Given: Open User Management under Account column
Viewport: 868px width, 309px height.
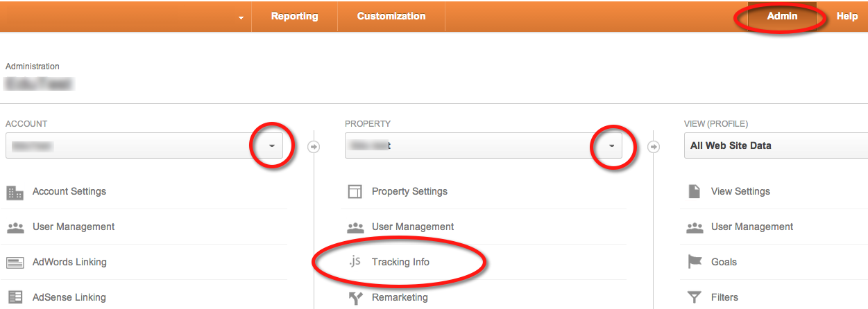Looking at the screenshot, I should point(74,227).
